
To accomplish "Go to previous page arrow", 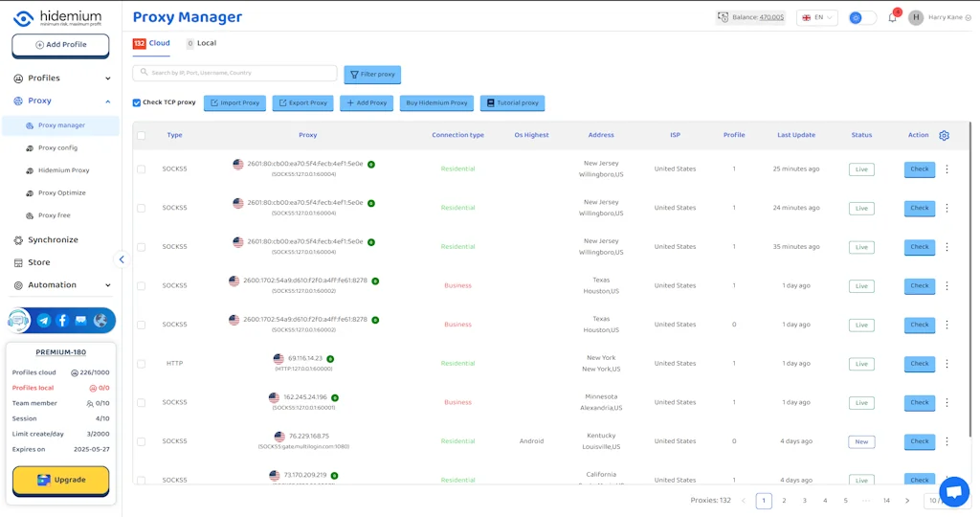I will click(743, 500).
